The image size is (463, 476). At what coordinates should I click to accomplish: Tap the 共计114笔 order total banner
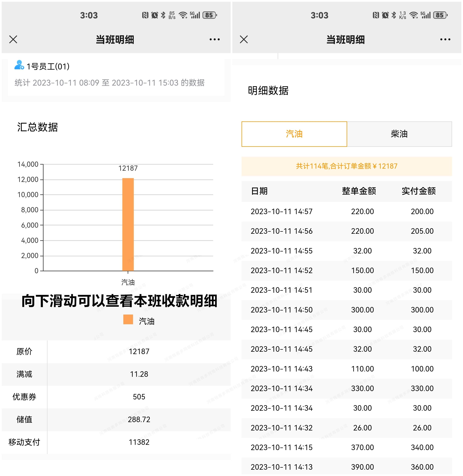coord(346,166)
